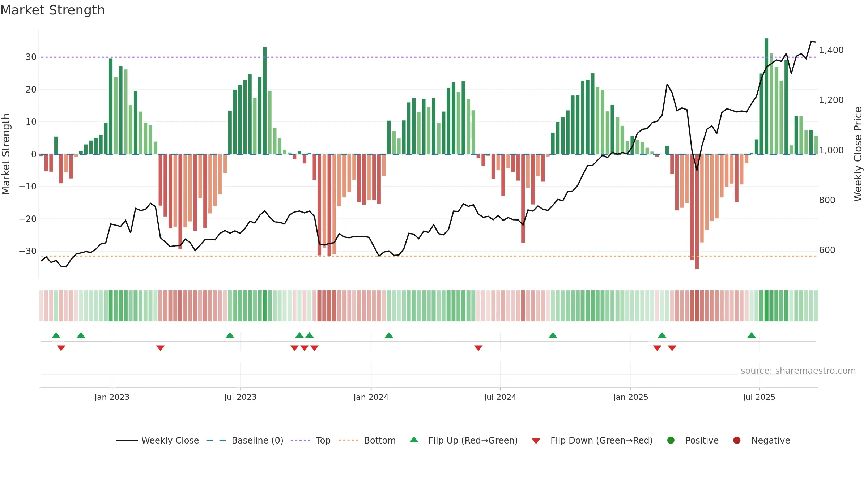Click the tallest green bar near Jul 2025
The width and height of the screenshot is (868, 488).
(766, 96)
